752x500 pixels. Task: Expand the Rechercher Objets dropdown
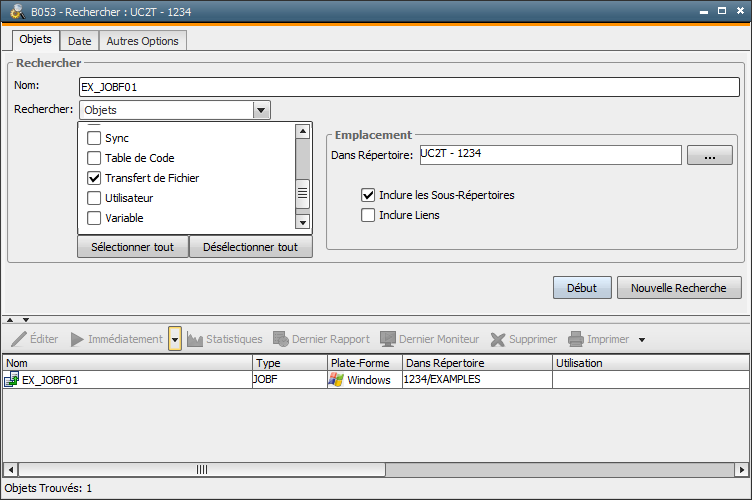click(x=261, y=110)
